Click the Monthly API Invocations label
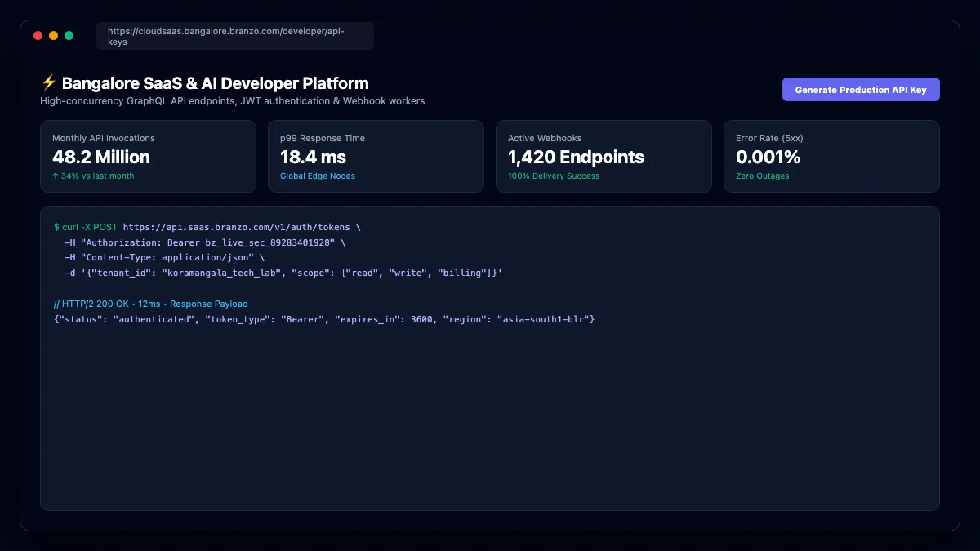Screen dimensions: 980x551 coord(104,138)
